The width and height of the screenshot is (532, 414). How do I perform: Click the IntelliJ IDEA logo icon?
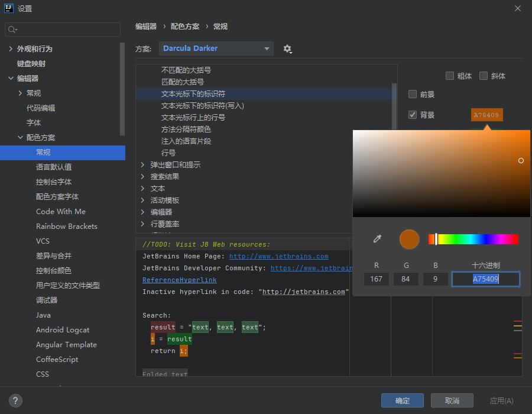8,8
